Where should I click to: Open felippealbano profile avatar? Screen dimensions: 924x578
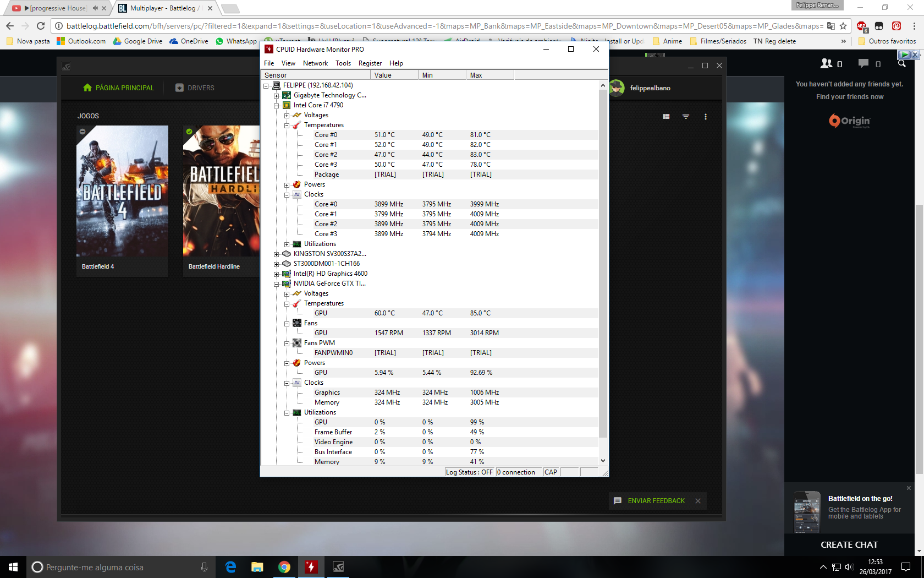(x=617, y=88)
